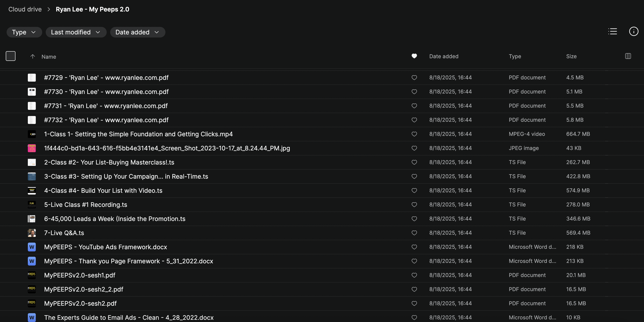Screen dimensions: 644x322
Task: Click the favorites heart column header
Action: (414, 56)
